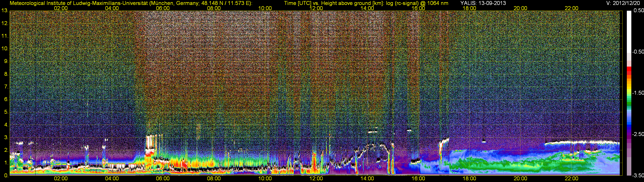Click the 1 km label on the height axis
The height and width of the screenshot is (182, 644).
(6, 163)
